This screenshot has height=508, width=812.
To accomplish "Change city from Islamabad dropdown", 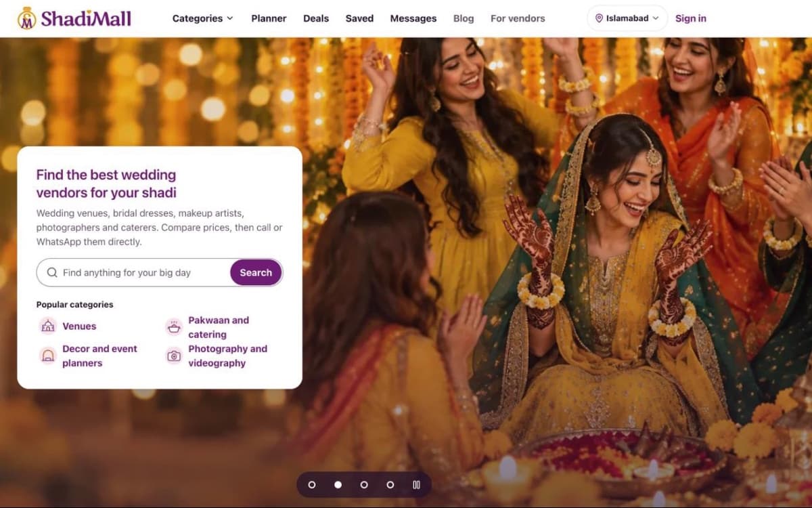I will pyautogui.click(x=627, y=18).
